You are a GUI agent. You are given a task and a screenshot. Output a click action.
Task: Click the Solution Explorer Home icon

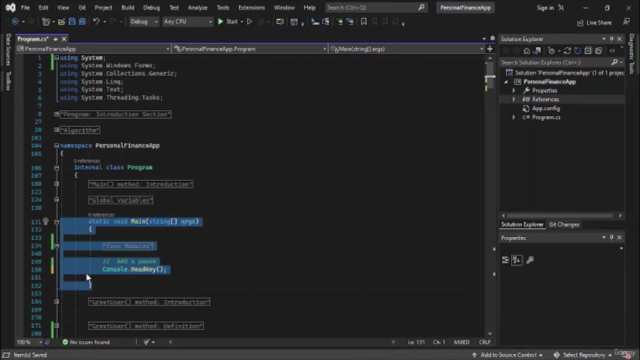(x=527, y=51)
